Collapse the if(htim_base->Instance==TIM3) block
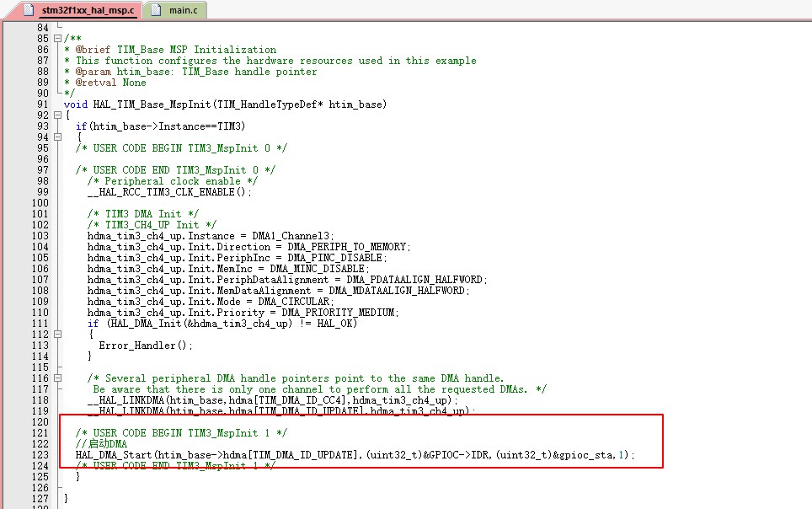 [x=56, y=136]
